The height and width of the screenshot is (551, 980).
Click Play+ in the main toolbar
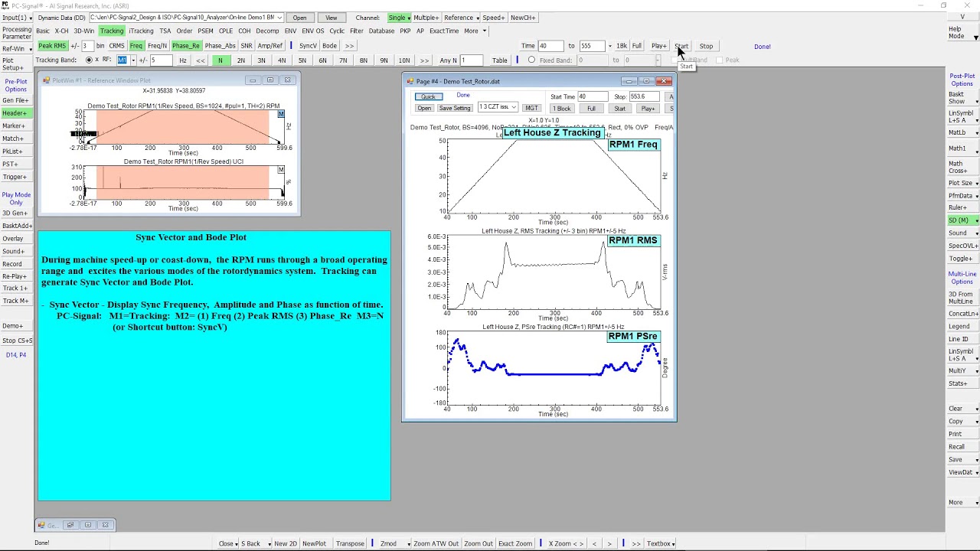click(x=658, y=46)
